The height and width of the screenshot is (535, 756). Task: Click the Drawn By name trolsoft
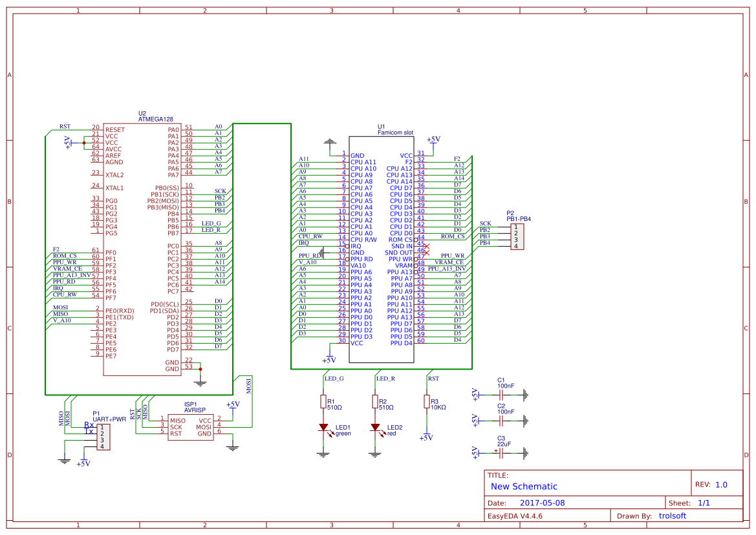pos(672,516)
